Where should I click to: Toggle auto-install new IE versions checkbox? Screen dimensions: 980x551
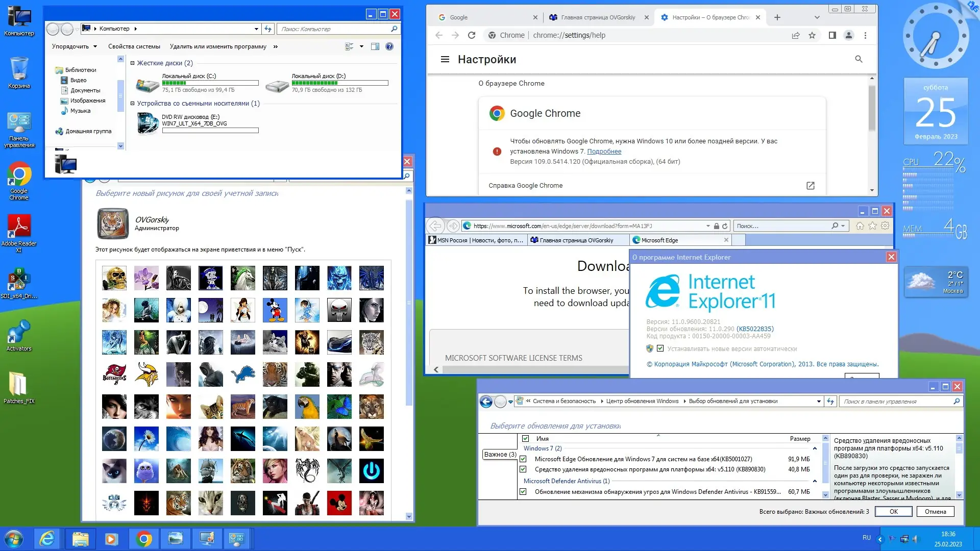(x=660, y=348)
